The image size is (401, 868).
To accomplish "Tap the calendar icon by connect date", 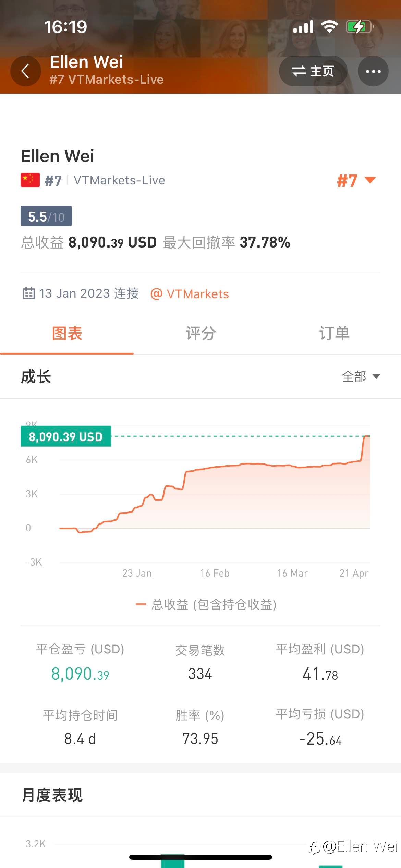I will point(29,293).
